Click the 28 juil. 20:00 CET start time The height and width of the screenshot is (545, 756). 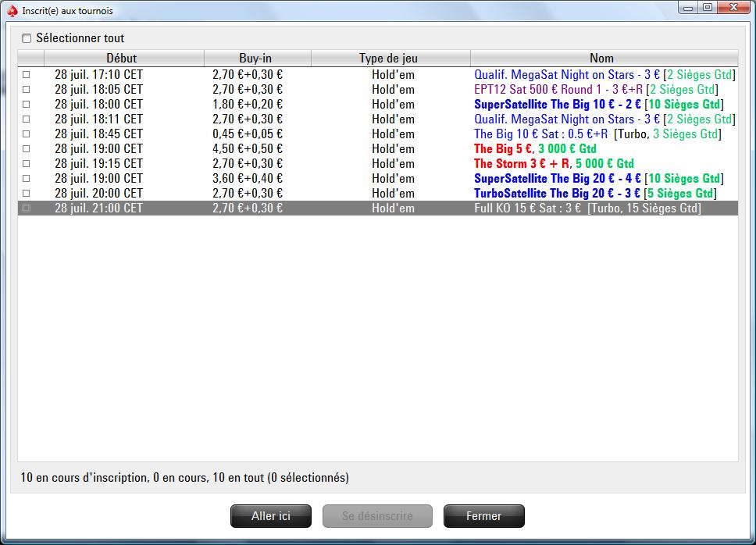click(x=99, y=193)
